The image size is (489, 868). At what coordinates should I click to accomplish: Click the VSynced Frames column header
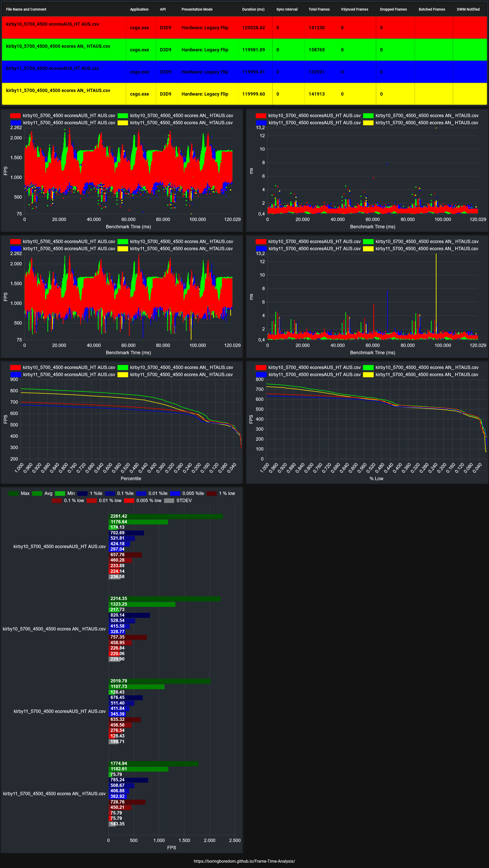coord(354,9)
